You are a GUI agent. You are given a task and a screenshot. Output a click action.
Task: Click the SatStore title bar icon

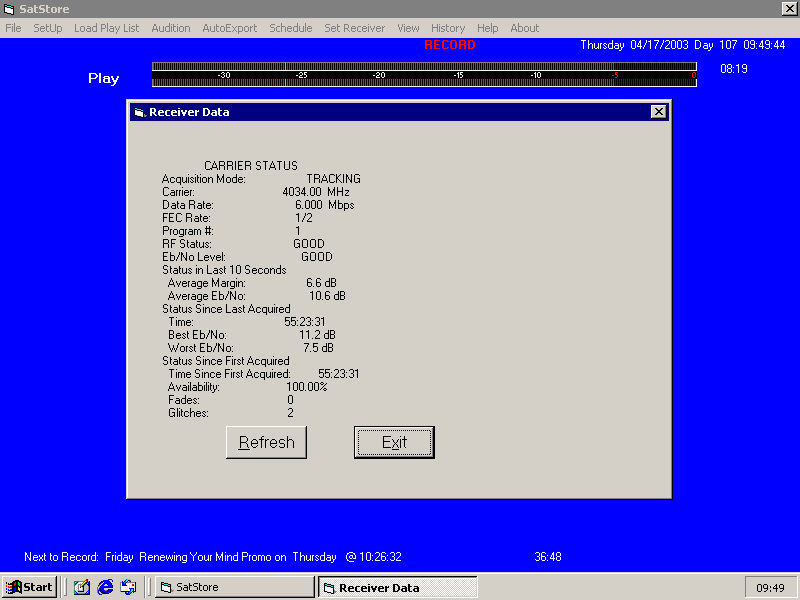pyautogui.click(x=9, y=9)
